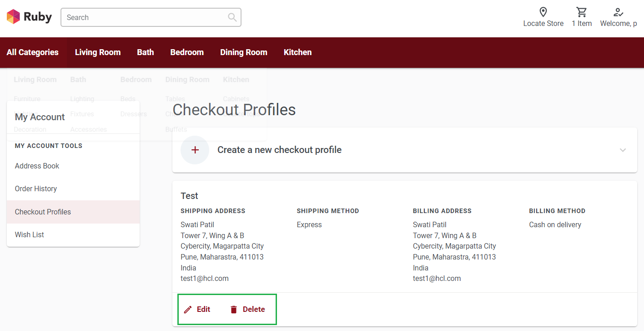Click the pencil Edit icon
The image size is (644, 331).
click(x=188, y=310)
